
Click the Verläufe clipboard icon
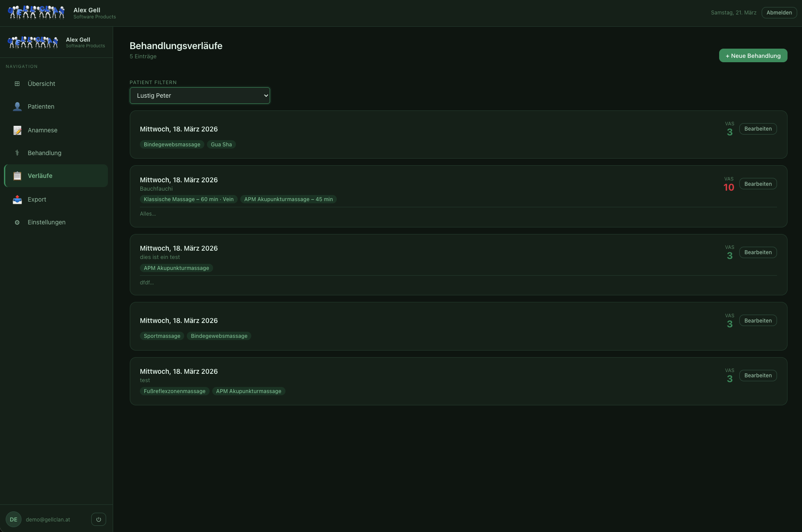coord(17,176)
